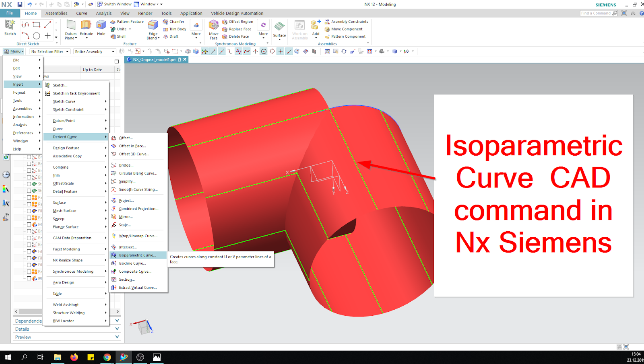Viewport: 644px width, 364px height.
Task: Select Isoparametric Curve menu entry
Action: click(x=138, y=255)
